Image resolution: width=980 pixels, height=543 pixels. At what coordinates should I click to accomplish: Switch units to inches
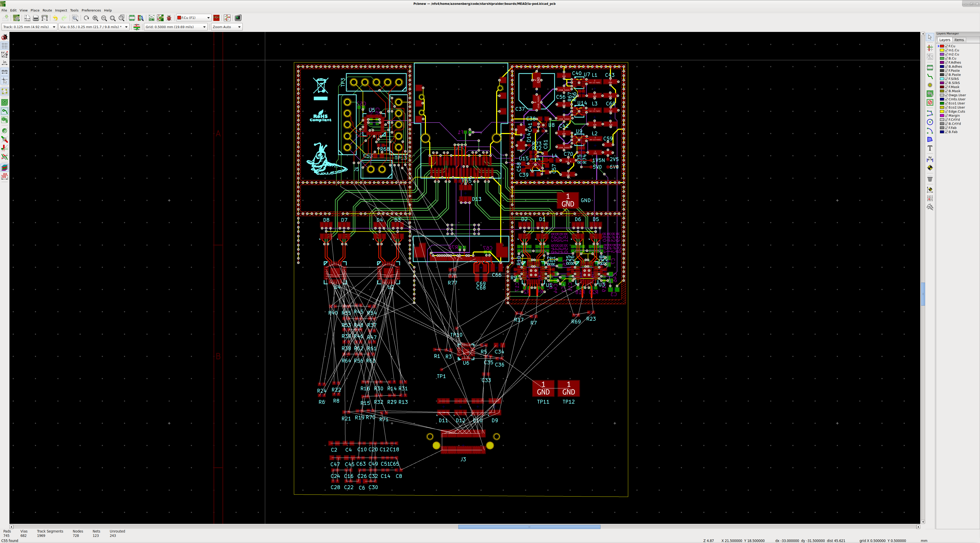pyautogui.click(x=5, y=63)
